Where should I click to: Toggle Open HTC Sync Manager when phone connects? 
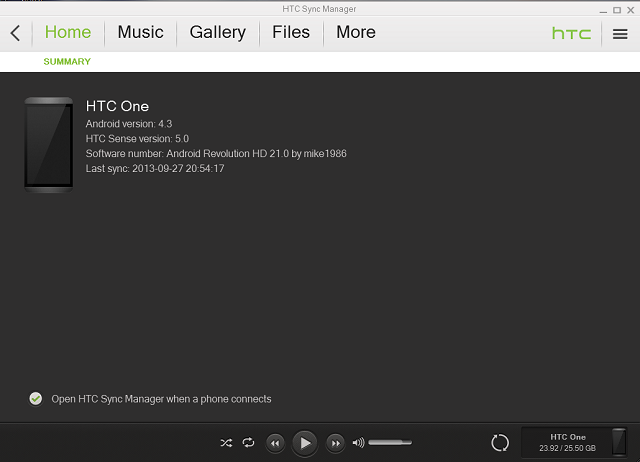coord(36,399)
